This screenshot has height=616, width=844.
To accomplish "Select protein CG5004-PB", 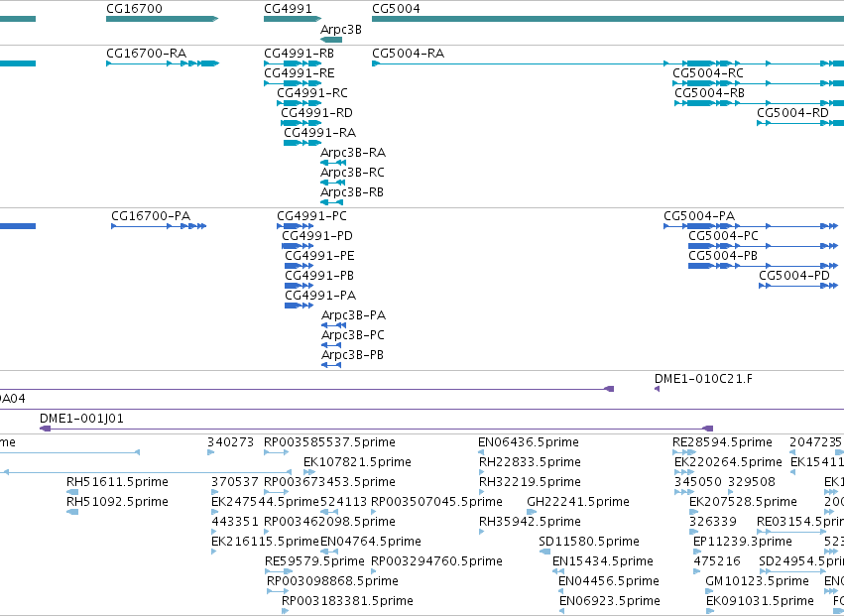I will click(x=722, y=256).
